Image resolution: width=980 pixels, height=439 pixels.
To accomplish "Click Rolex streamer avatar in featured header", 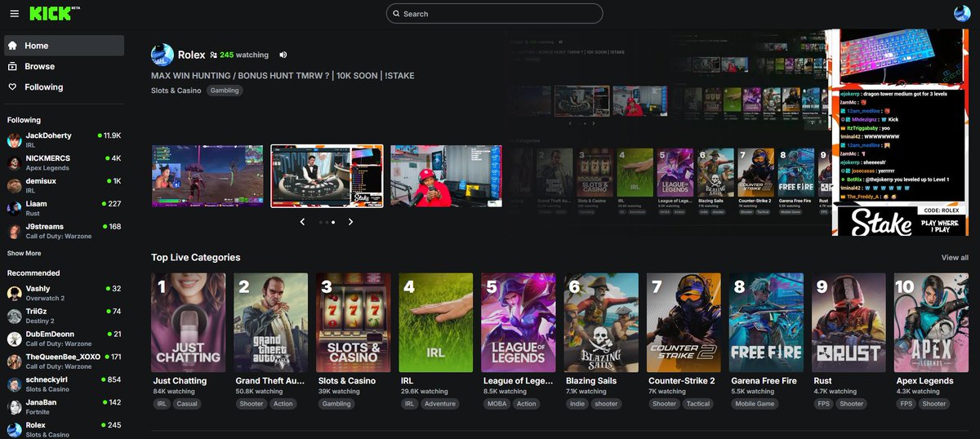I will click(x=162, y=55).
